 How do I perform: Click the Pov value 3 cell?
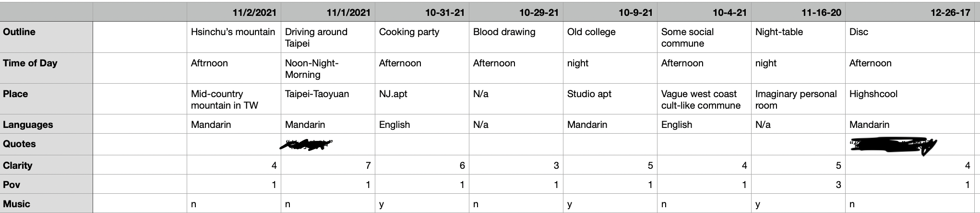coord(799,184)
